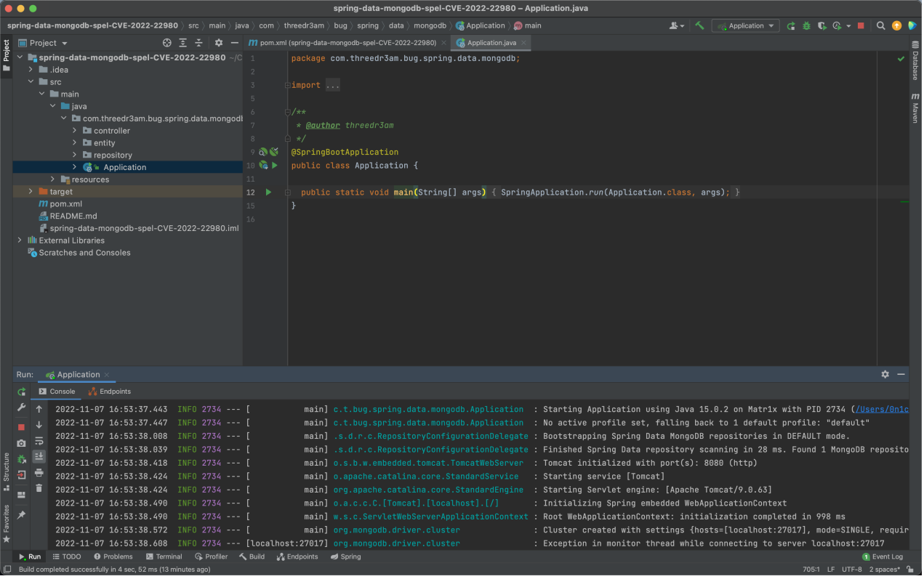Open the Profile dropdown arrow in the toolbar
Viewport: 924px width, 579px height.
[x=848, y=25]
